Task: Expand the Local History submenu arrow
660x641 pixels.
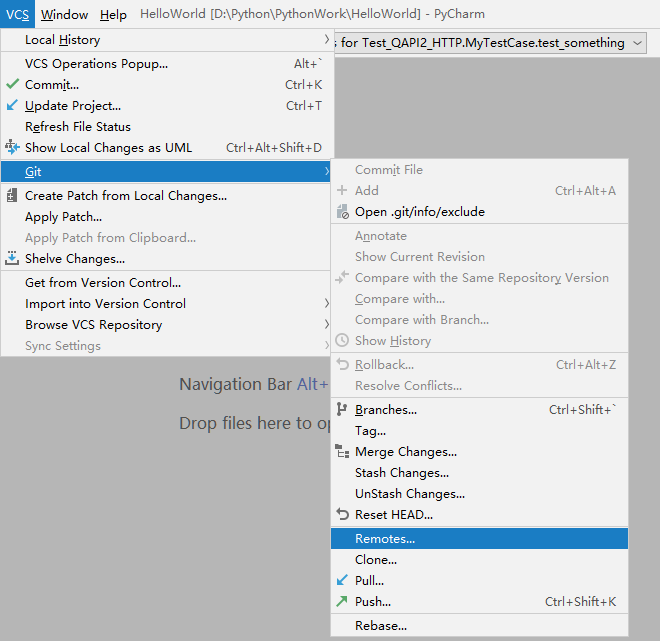Action: pyautogui.click(x=327, y=40)
